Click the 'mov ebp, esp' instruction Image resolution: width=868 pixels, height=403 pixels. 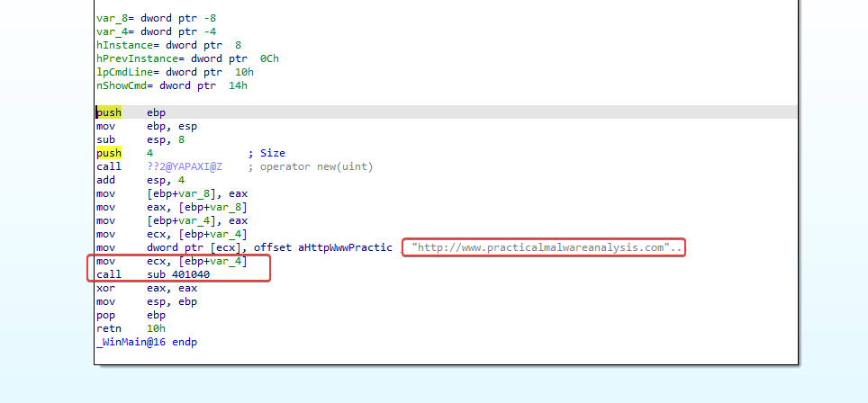pyautogui.click(x=147, y=127)
